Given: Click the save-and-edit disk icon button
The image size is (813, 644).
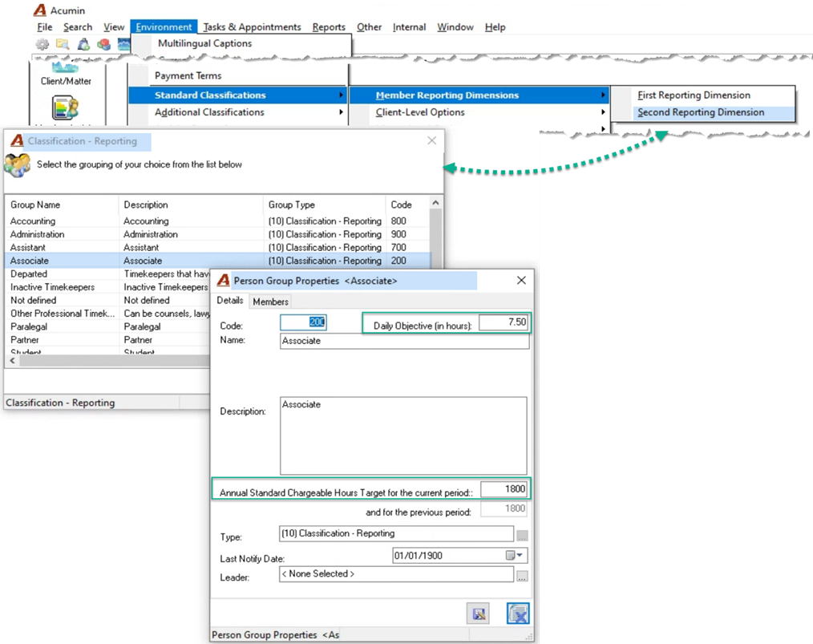Looking at the screenshot, I should pos(478,614).
